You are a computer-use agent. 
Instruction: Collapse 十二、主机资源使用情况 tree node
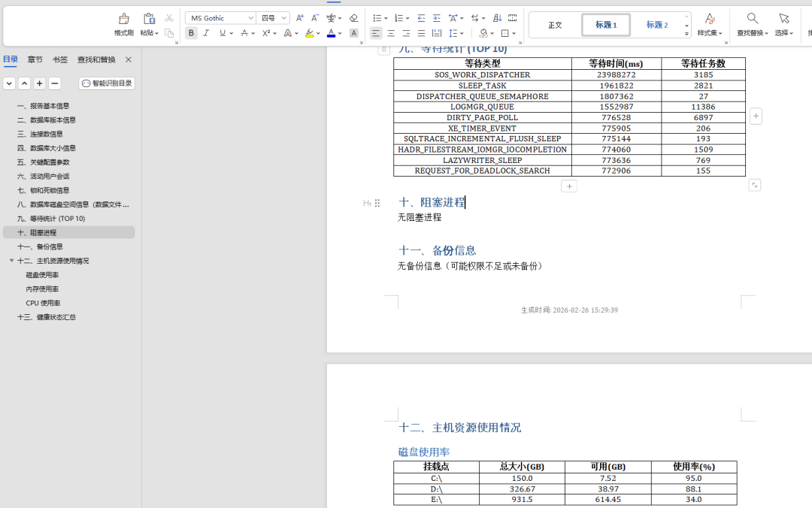click(11, 261)
